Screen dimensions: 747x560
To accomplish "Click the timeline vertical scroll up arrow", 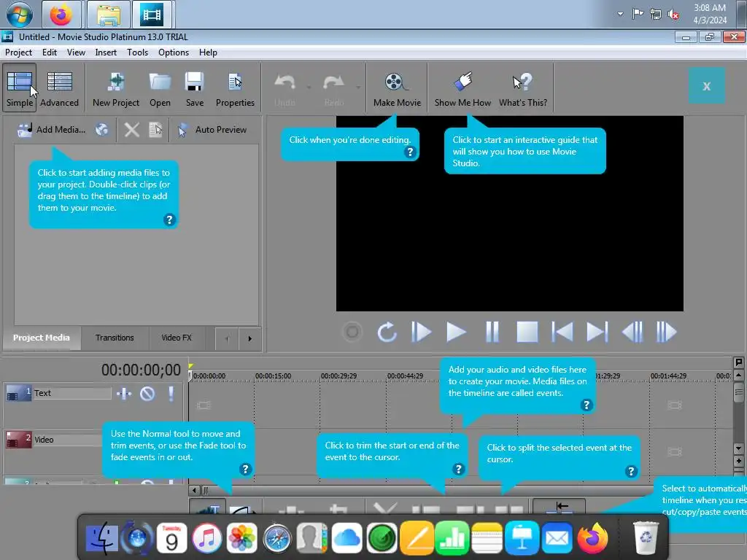I will coord(738,375).
